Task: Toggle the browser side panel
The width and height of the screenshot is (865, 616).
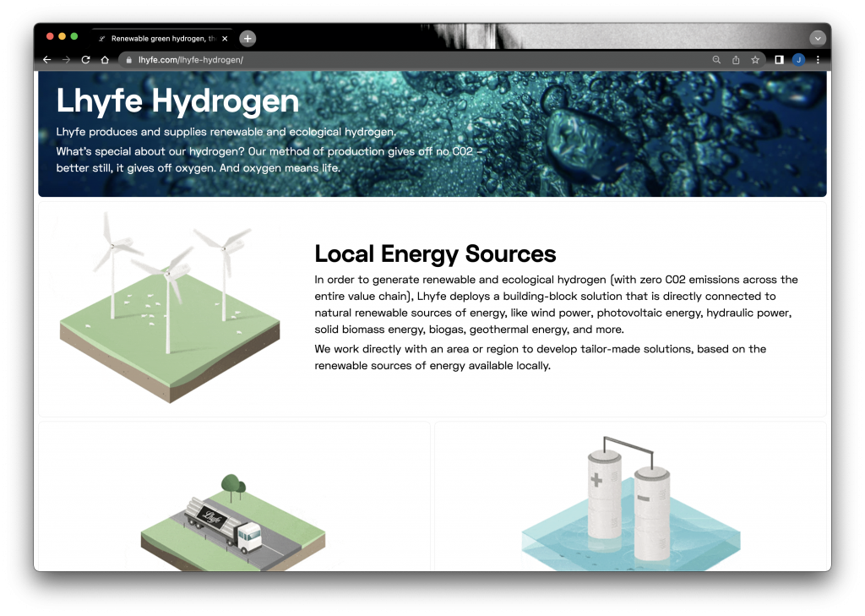Action: (x=778, y=59)
